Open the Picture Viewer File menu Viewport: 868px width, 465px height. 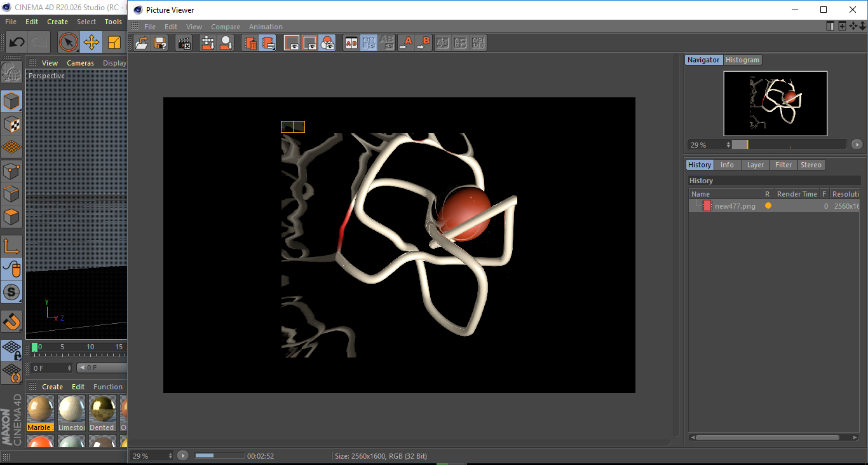pyautogui.click(x=150, y=27)
